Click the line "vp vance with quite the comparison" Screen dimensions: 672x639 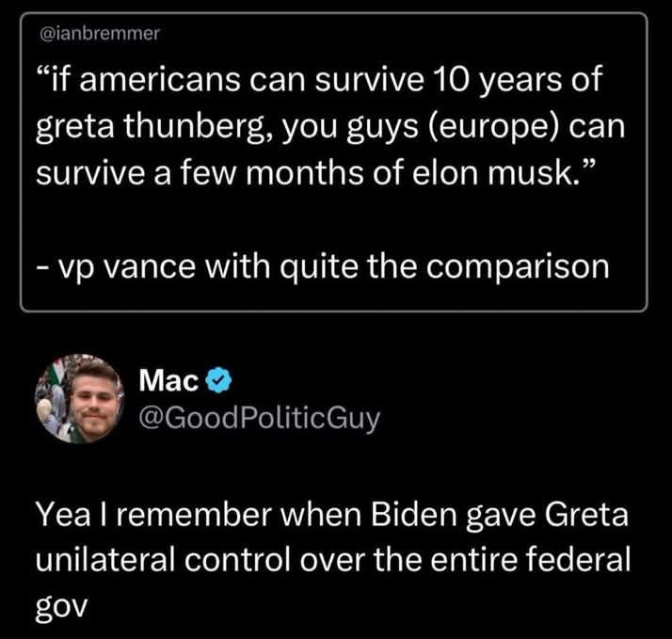coord(323,267)
